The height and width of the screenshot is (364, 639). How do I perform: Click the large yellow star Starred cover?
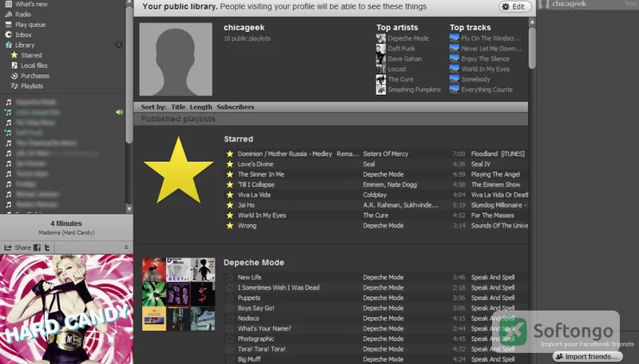(178, 170)
